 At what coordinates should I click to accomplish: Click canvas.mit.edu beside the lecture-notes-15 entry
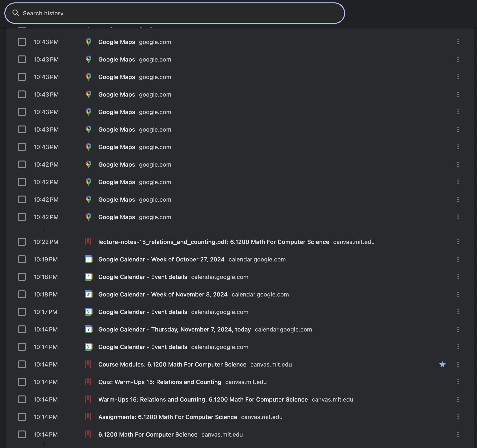click(x=354, y=242)
